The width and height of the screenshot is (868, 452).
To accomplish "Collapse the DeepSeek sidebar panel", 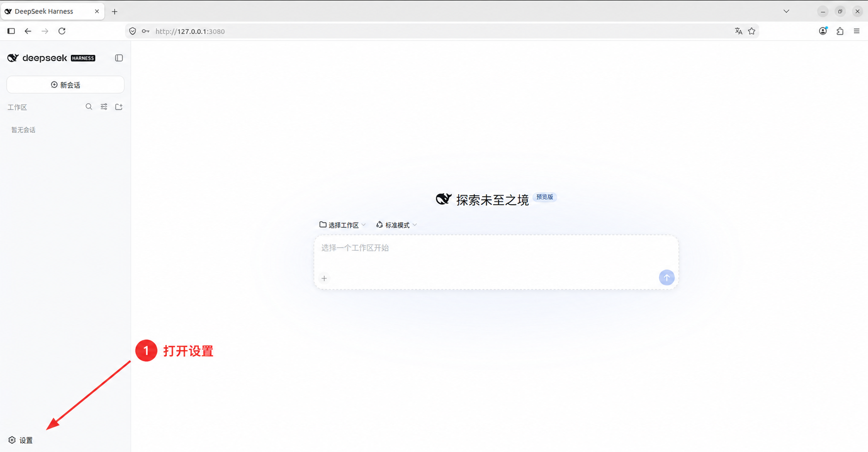I will [119, 58].
